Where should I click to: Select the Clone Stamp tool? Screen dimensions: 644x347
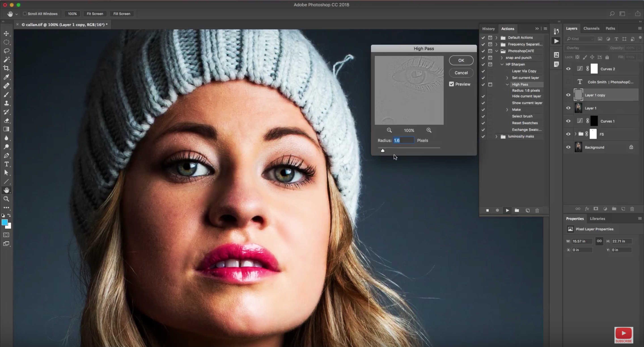6,103
